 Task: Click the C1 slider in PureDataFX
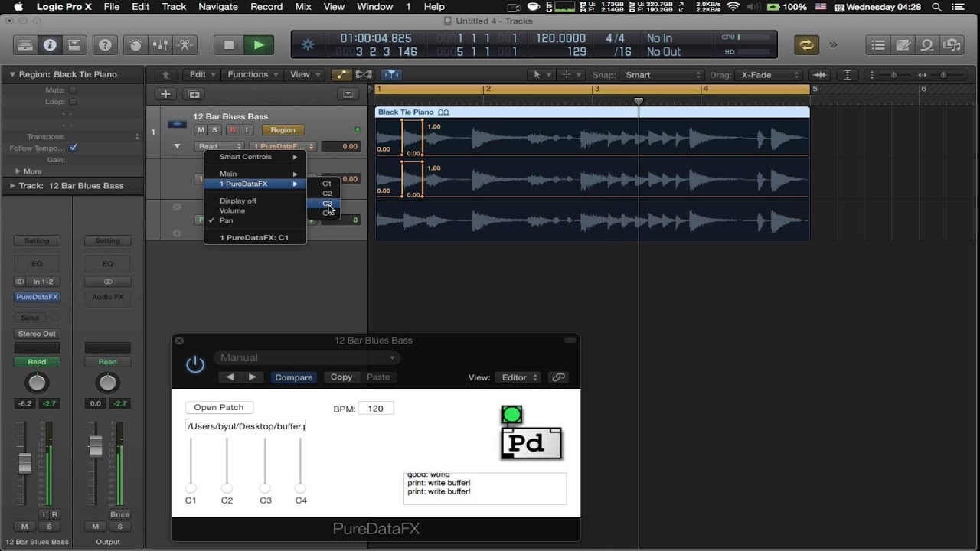191,488
